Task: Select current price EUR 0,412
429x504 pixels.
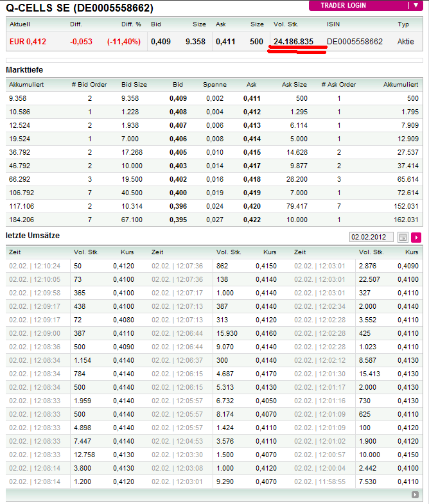Action: (28, 42)
